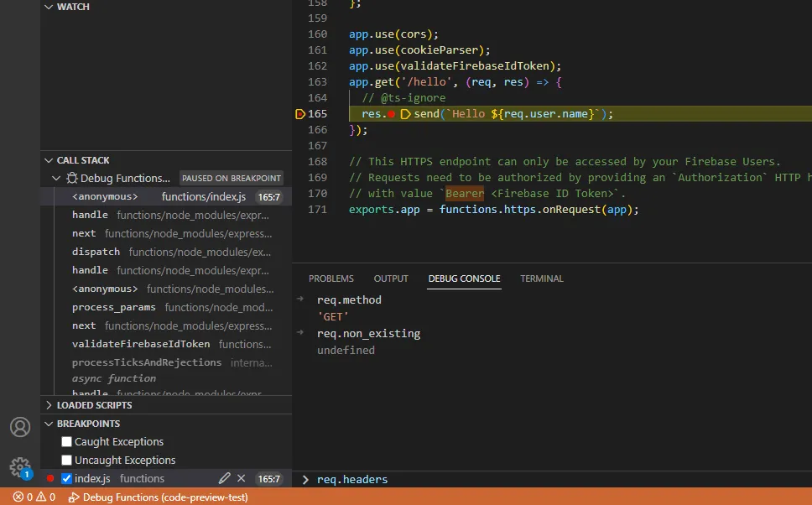This screenshot has width=812, height=505.
Task: Collapse the Debug Functions session in call stack
Action: coord(56,179)
